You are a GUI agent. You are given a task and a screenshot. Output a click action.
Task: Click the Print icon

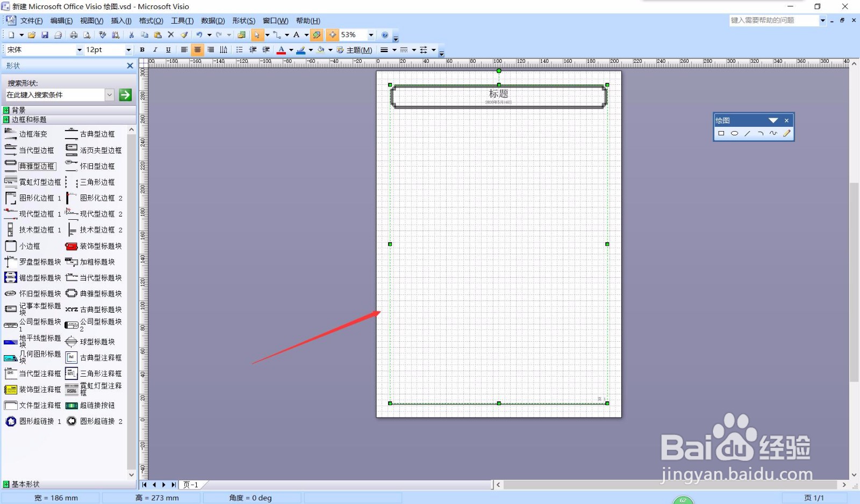[74, 35]
